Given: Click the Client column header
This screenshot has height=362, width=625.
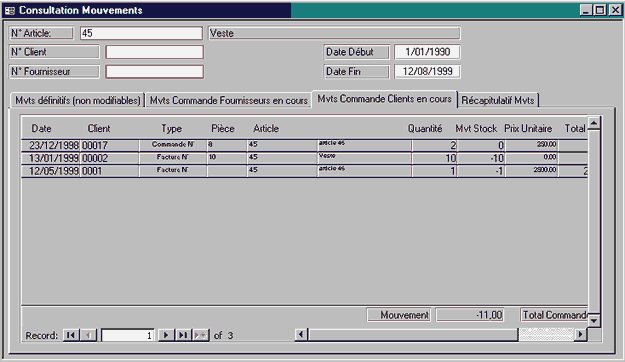Looking at the screenshot, I should click(99, 128).
